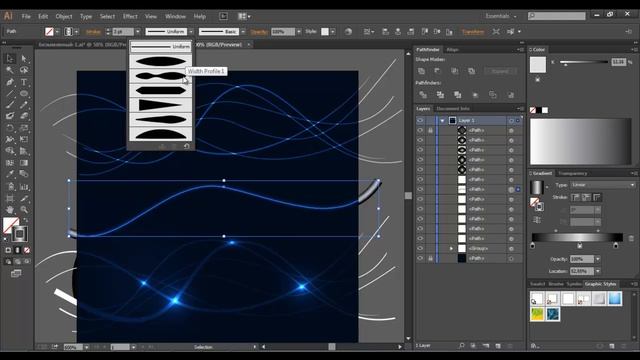The height and width of the screenshot is (360, 640).
Task: Click the K grayscale slider
Action: (584, 62)
